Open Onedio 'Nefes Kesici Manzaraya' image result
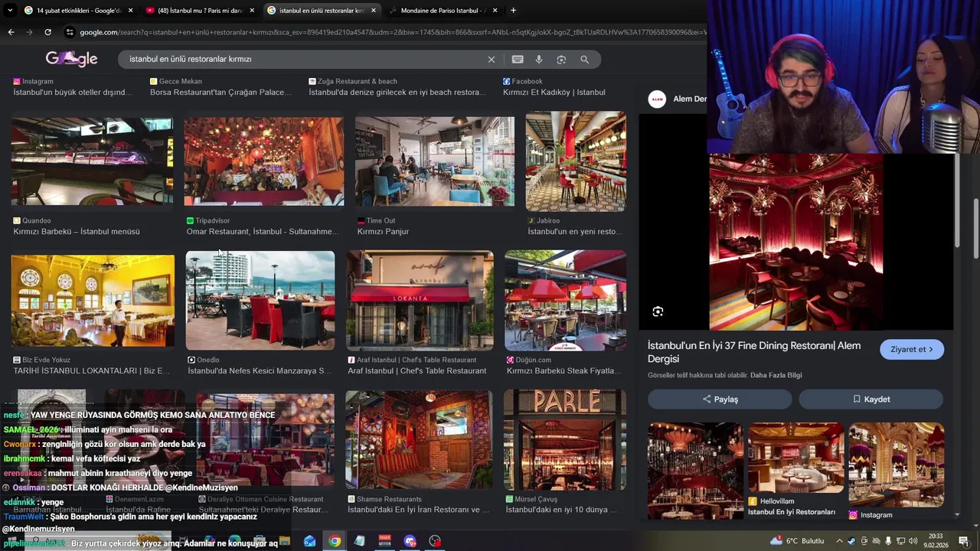Image resolution: width=980 pixels, height=551 pixels. [260, 301]
